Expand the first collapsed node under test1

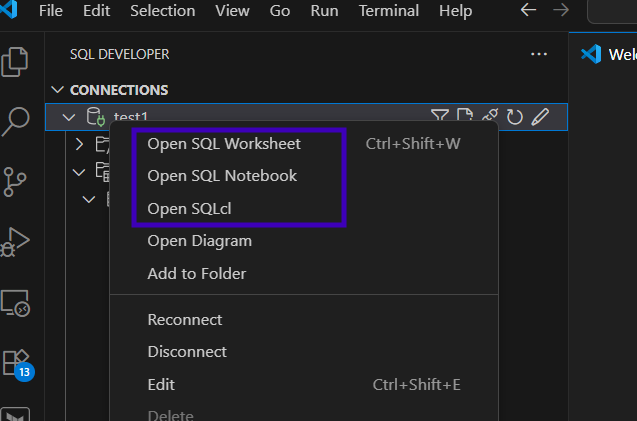[80, 145]
